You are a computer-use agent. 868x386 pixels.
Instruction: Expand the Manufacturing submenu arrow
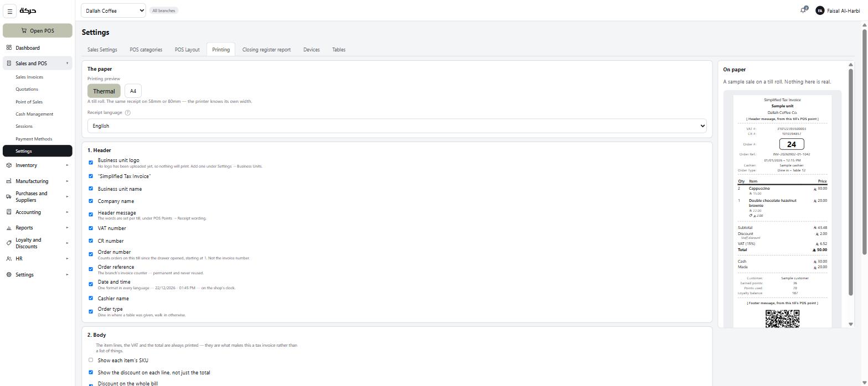point(67,181)
